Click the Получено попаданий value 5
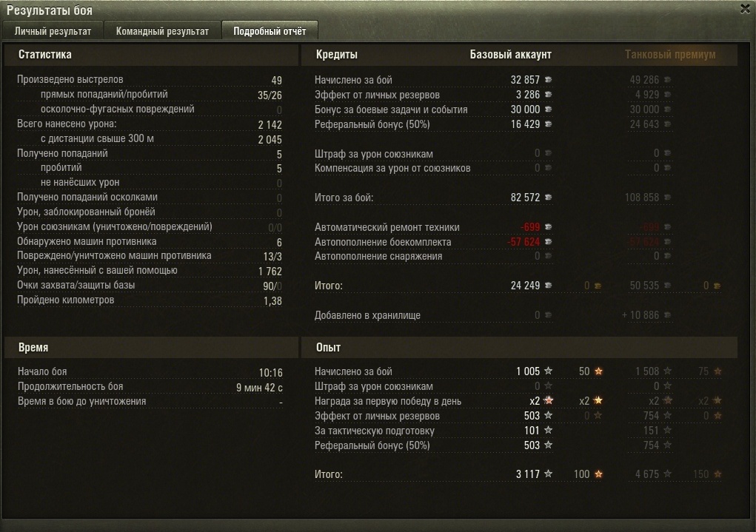The width and height of the screenshot is (756, 532). tap(279, 154)
